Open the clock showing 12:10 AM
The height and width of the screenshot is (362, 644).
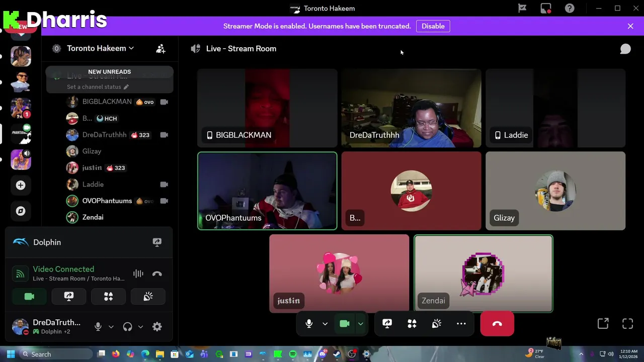(x=628, y=354)
